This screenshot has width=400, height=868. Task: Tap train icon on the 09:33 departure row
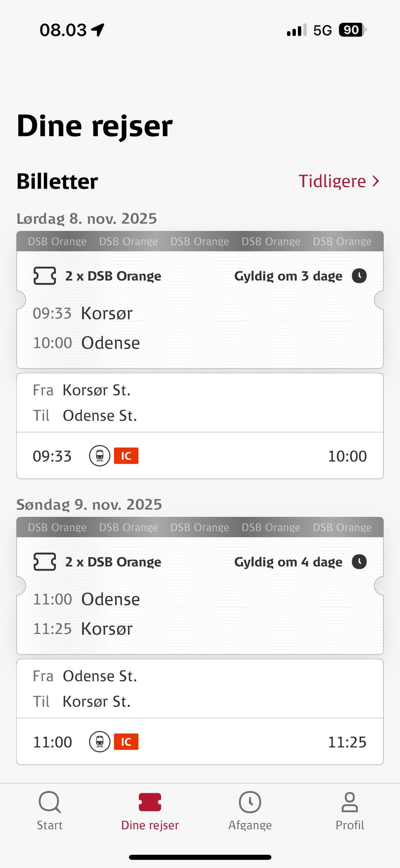100,456
